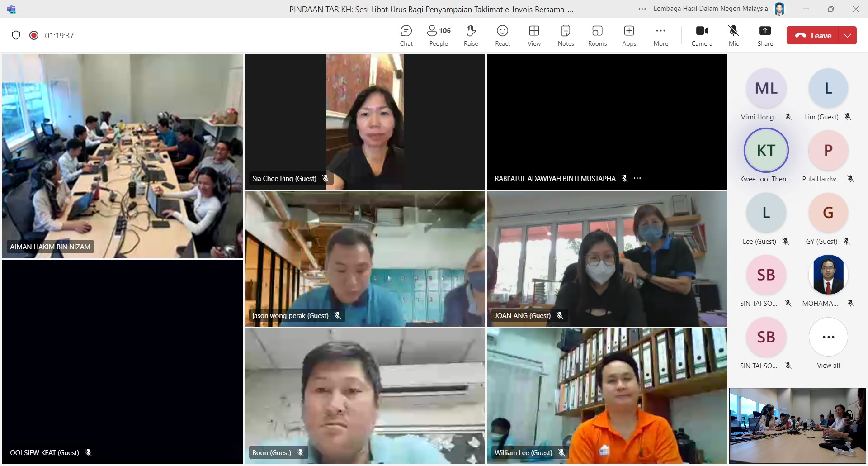Image resolution: width=868 pixels, height=466 pixels.
Task: Open breakout Rooms
Action: pyautogui.click(x=597, y=35)
